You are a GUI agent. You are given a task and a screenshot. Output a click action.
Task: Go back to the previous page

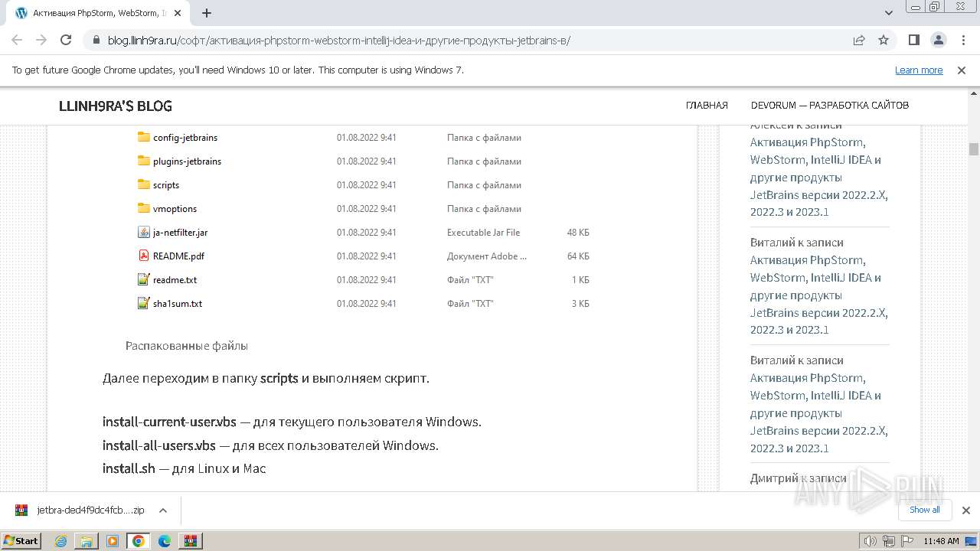pos(17,40)
